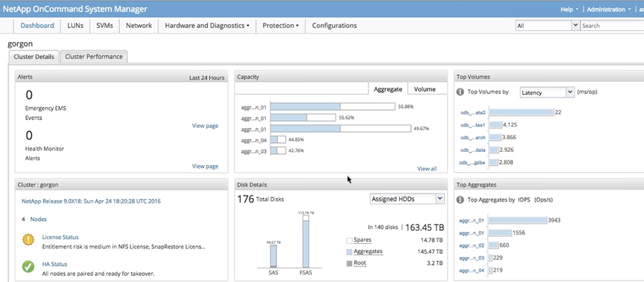
Task: Click the capacity bar showing 55.62%
Action: 303,117
